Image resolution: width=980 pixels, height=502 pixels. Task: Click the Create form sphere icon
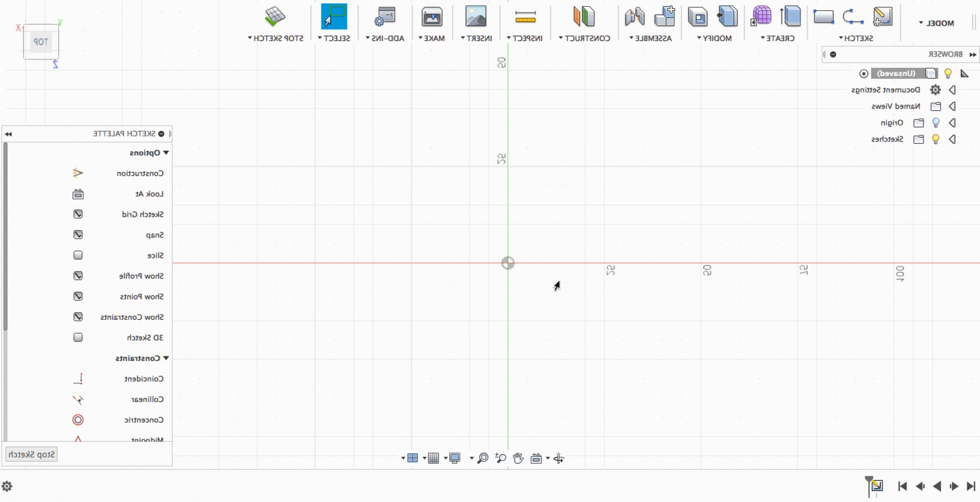point(761,17)
